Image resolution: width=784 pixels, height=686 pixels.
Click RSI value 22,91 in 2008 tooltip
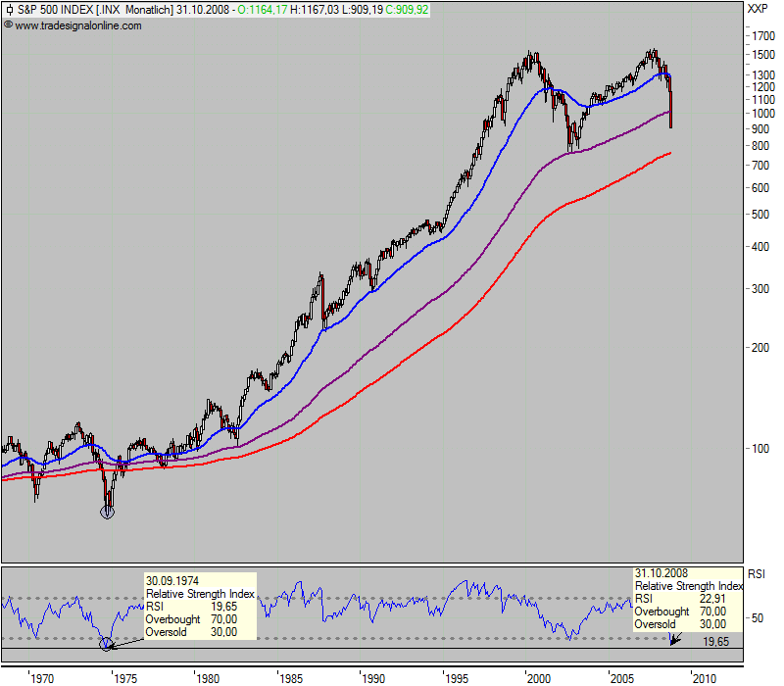[x=712, y=599]
